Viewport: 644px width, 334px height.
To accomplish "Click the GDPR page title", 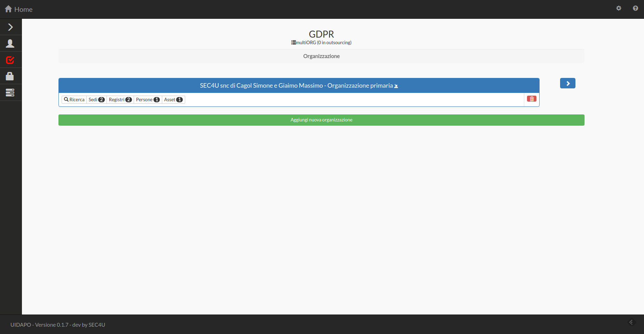I will (321, 34).
